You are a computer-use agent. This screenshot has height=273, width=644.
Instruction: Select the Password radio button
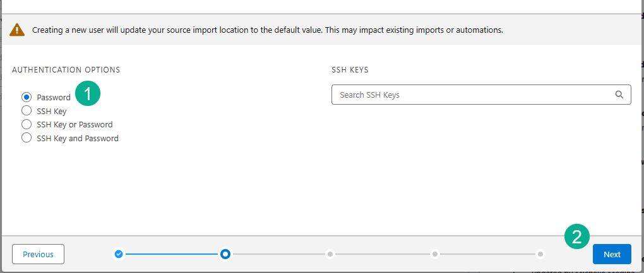(x=27, y=97)
